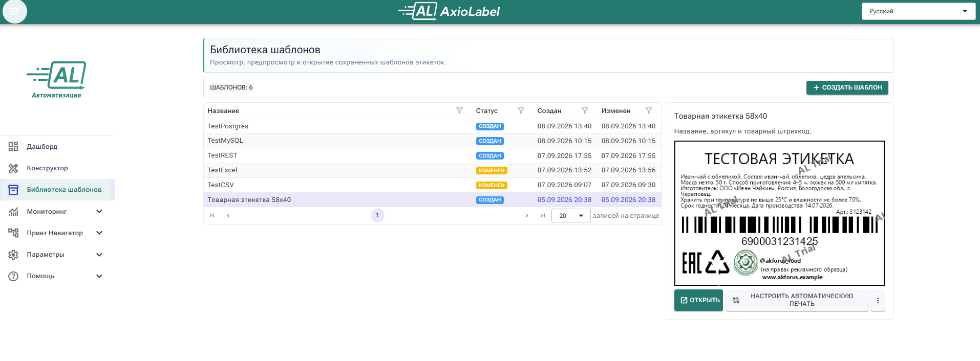Select the TestExcel template row
The image size is (980, 361).
point(433,170)
